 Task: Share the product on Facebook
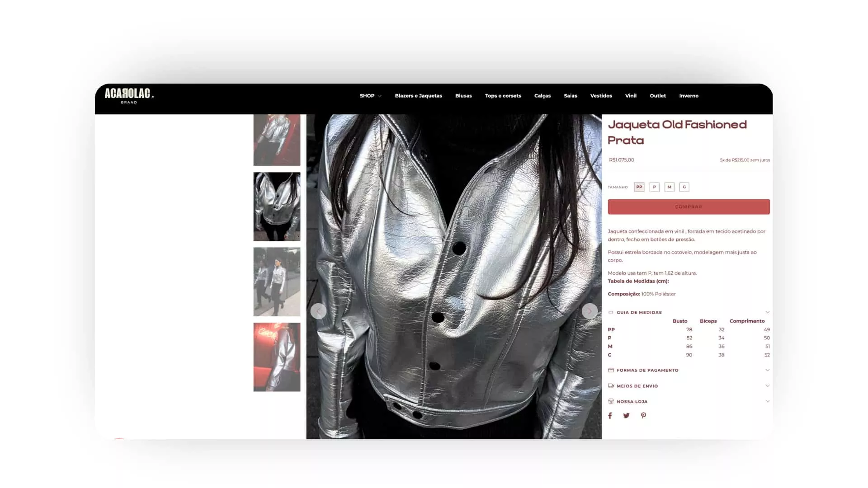pyautogui.click(x=610, y=416)
